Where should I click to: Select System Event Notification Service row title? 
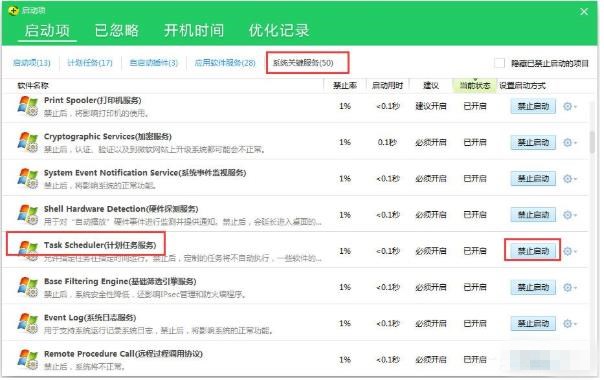coord(145,173)
